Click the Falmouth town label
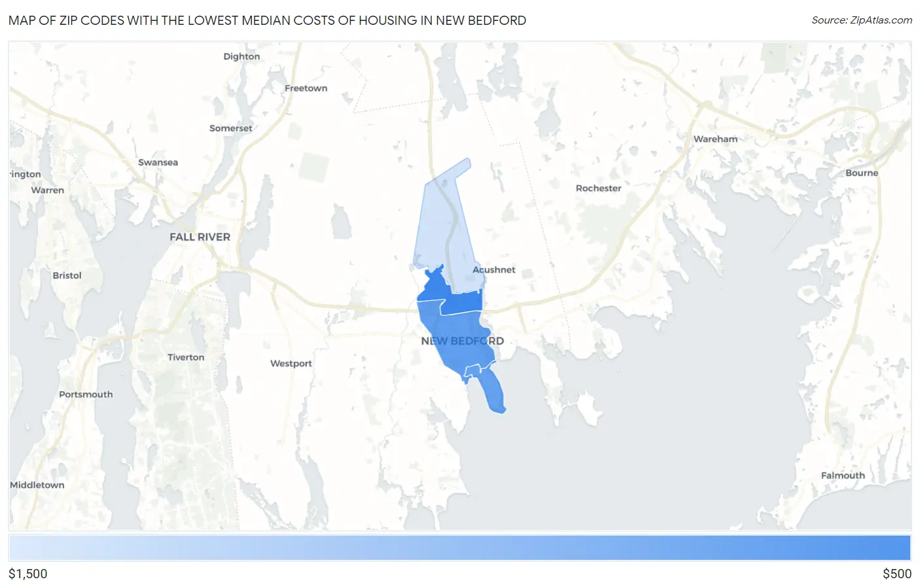The image size is (920, 588). click(x=843, y=476)
